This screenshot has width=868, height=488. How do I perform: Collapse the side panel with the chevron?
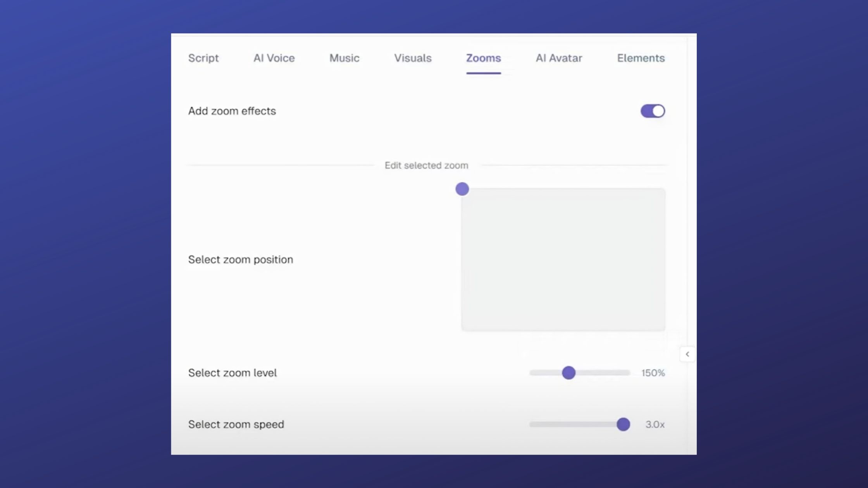click(687, 354)
